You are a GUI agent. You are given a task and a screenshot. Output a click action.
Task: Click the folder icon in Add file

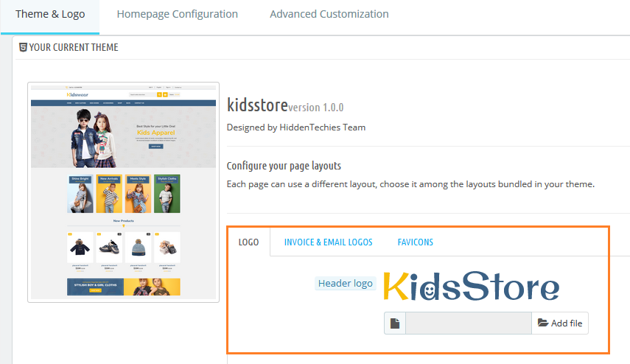click(543, 323)
